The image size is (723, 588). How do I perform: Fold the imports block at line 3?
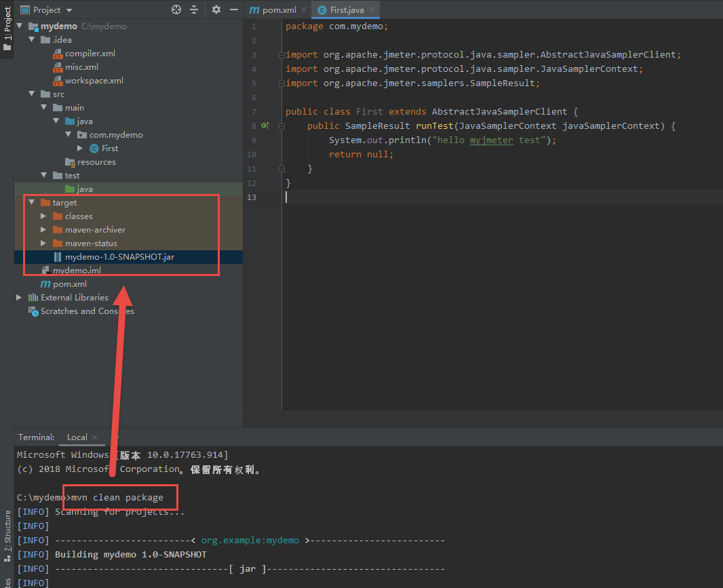coord(281,55)
